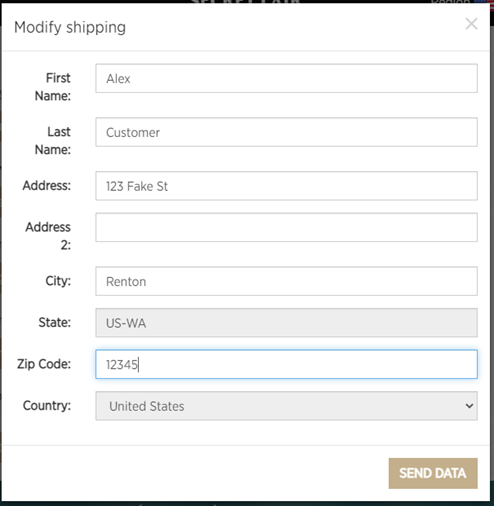This screenshot has width=494, height=506.
Task: Click the Address: label text
Action: 47,186
